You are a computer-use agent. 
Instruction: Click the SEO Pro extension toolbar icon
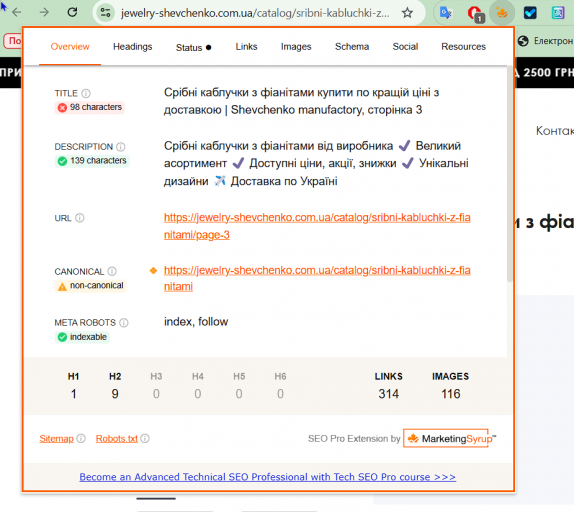502,13
